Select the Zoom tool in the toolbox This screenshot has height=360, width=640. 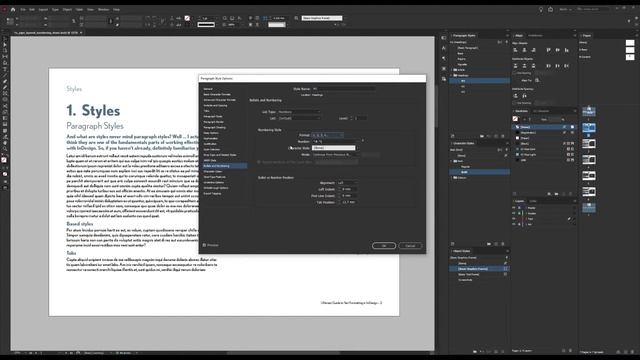(x=5, y=149)
